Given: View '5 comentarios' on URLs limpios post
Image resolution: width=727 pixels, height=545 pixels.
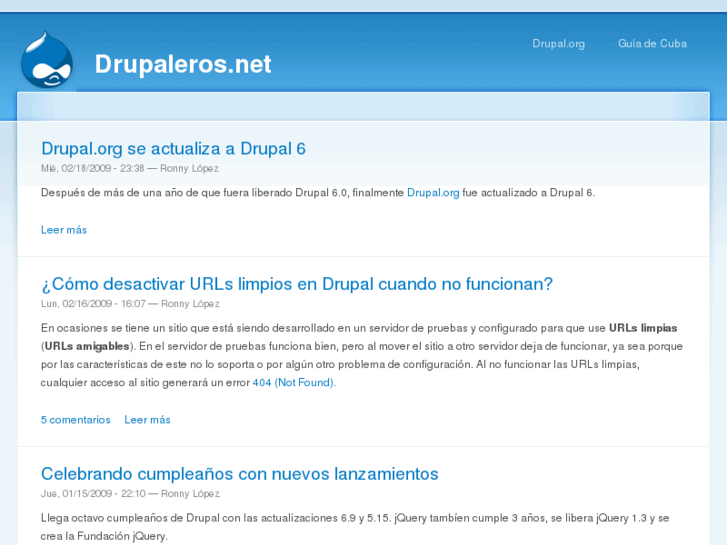Looking at the screenshot, I should 76,420.
